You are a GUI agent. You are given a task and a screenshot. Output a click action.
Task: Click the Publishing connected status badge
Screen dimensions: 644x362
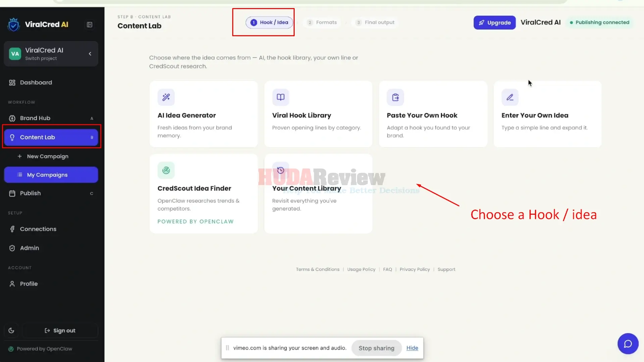(599, 22)
